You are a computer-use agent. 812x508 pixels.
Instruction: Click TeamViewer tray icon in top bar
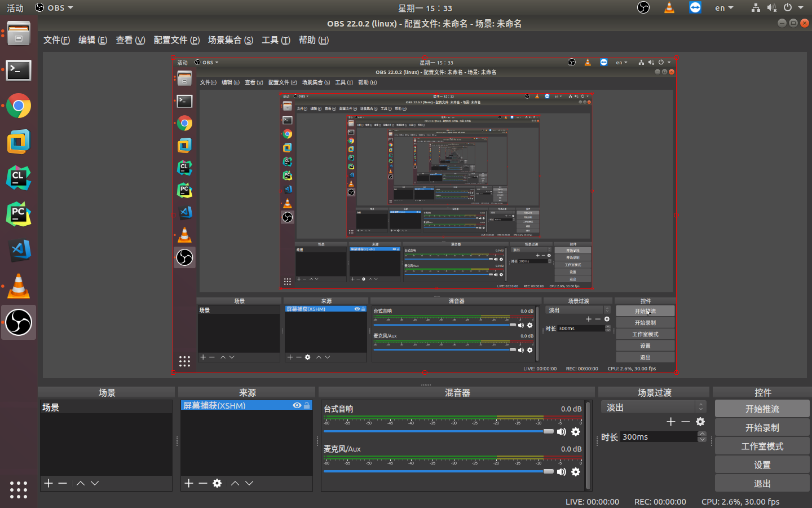695,7
